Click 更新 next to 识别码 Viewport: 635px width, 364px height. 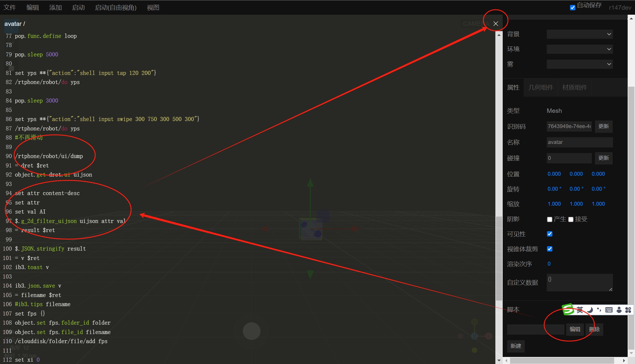coord(604,126)
